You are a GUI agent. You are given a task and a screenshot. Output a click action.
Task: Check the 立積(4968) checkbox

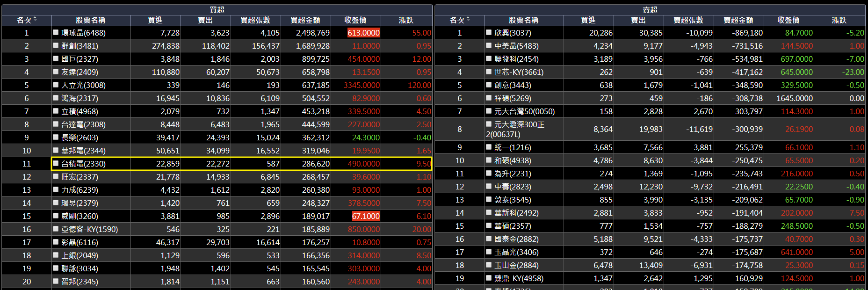56,111
